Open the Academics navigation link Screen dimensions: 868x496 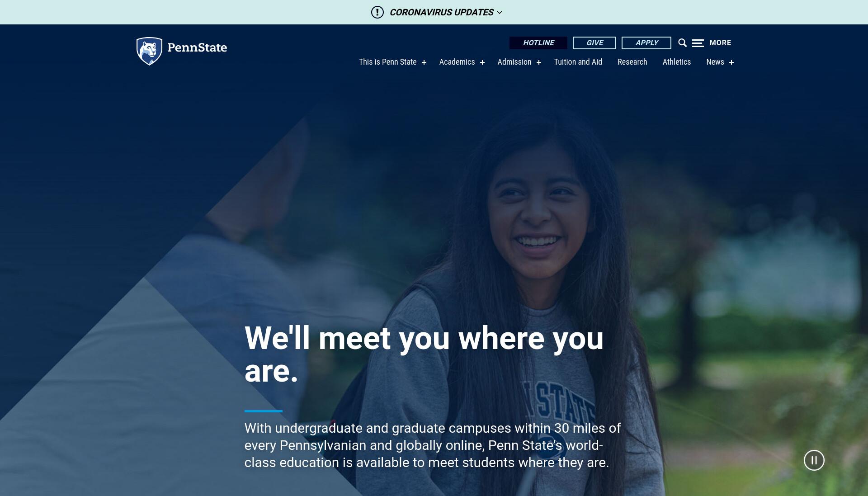[x=457, y=62]
